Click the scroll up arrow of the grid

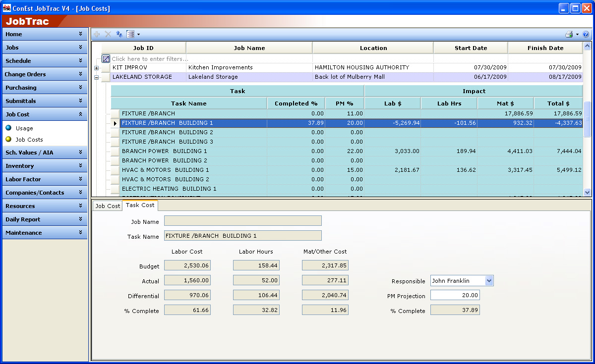click(588, 46)
